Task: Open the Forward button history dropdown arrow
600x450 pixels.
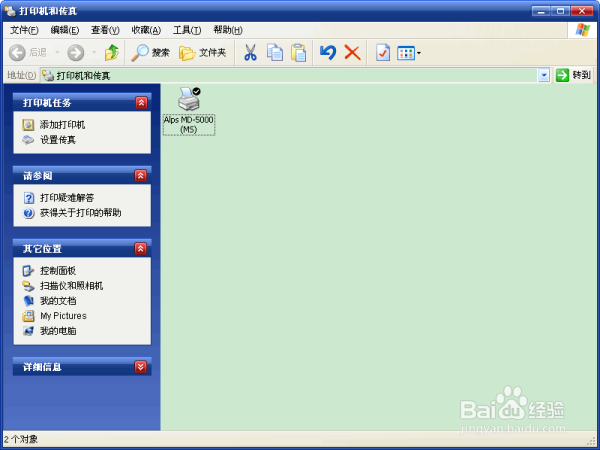Action: 94,52
